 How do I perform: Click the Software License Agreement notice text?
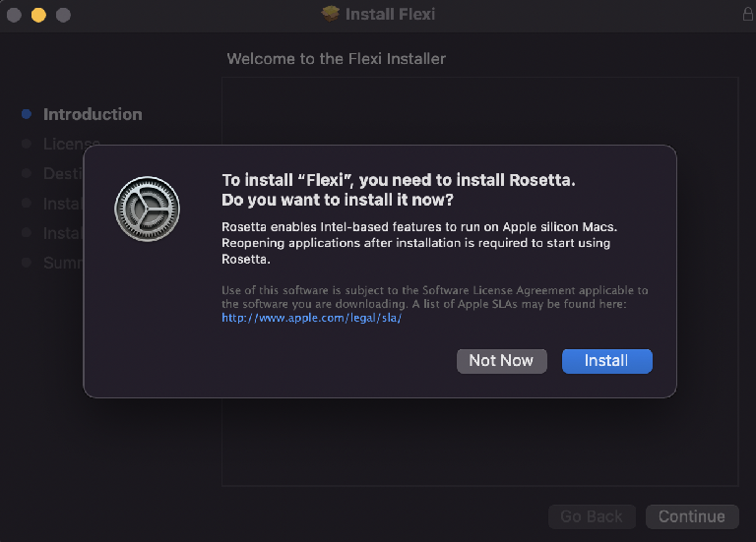point(435,297)
